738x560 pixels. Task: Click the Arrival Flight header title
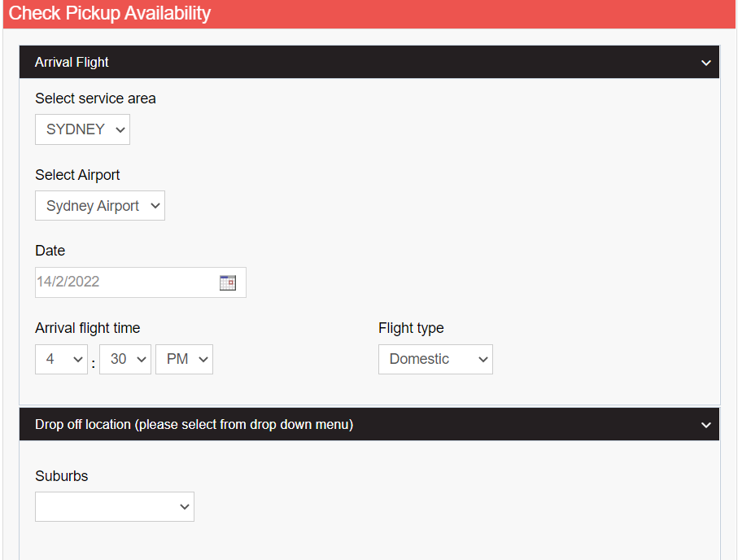pyautogui.click(x=72, y=63)
